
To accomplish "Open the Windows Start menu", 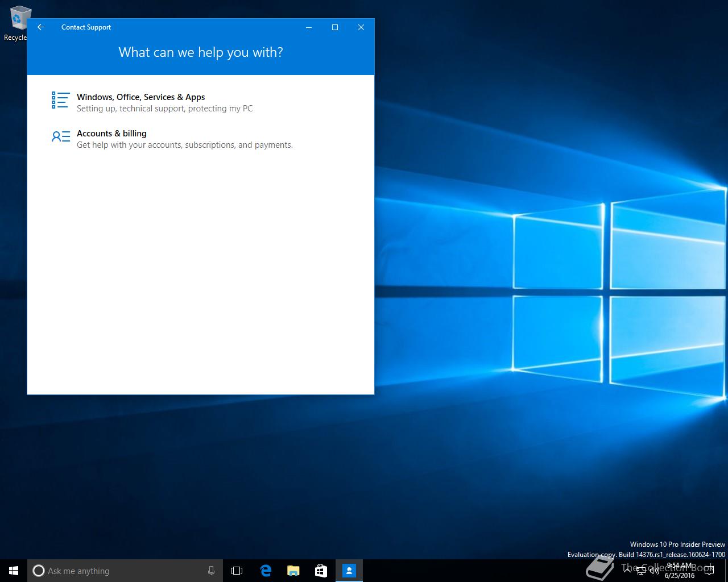I will click(14, 571).
